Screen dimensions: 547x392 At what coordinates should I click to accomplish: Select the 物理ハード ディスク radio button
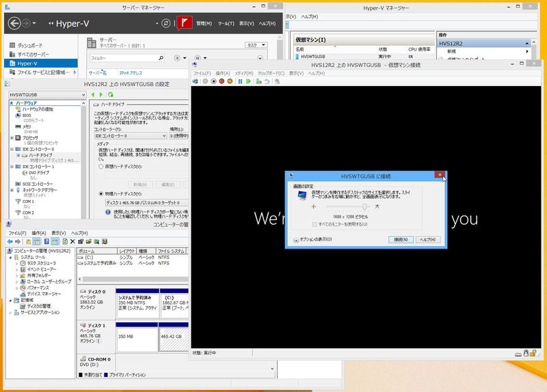point(101,193)
